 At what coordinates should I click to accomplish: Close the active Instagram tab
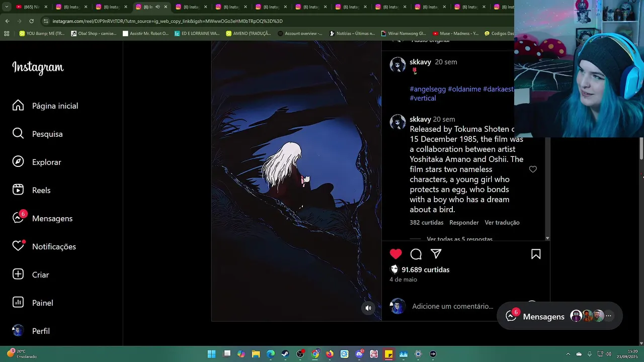coord(166,7)
